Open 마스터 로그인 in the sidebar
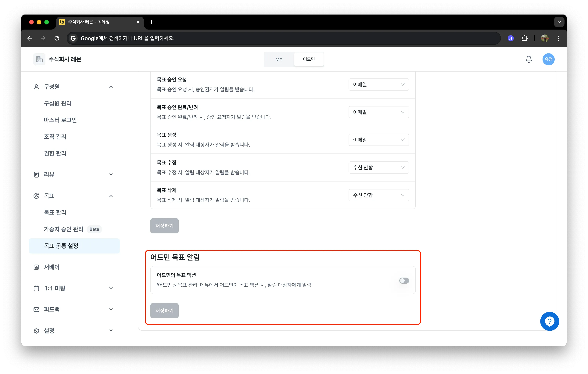Image resolution: width=588 pixels, height=374 pixels. (x=60, y=120)
